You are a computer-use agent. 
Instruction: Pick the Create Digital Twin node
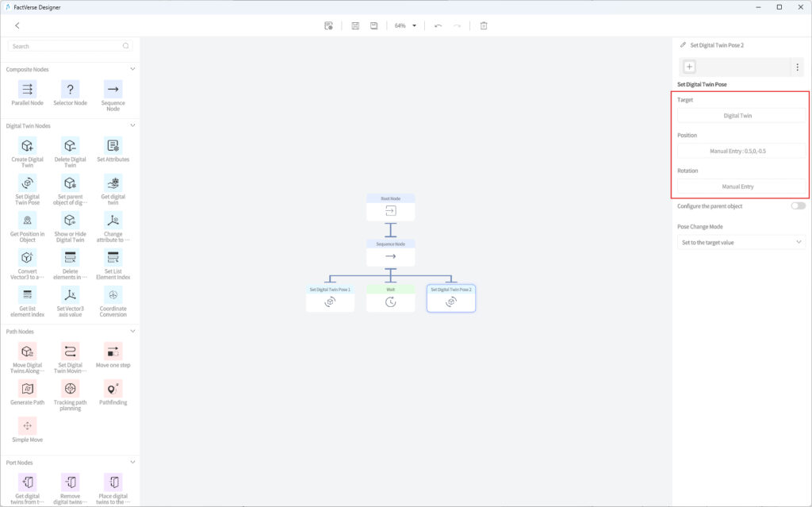[x=28, y=146]
